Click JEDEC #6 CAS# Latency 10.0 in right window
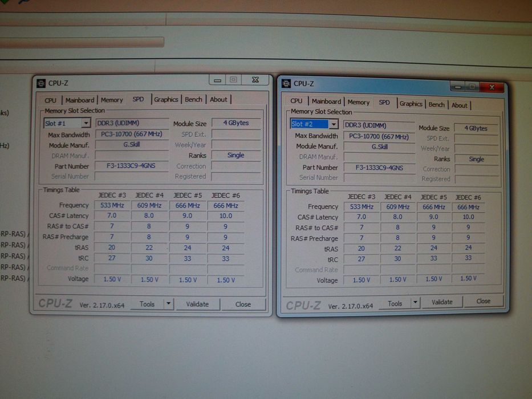Image resolution: width=532 pixels, height=399 pixels. [468, 217]
